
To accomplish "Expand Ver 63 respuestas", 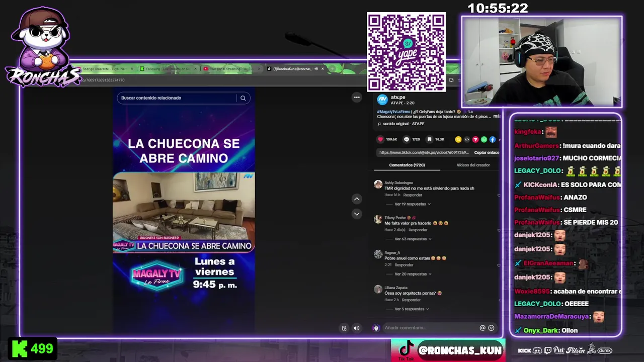I will [413, 239].
